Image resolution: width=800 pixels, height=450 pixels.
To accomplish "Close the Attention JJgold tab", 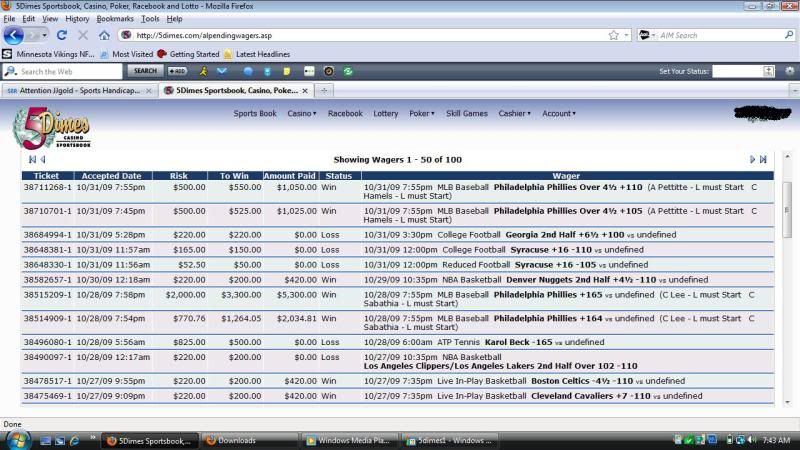I will pos(148,90).
